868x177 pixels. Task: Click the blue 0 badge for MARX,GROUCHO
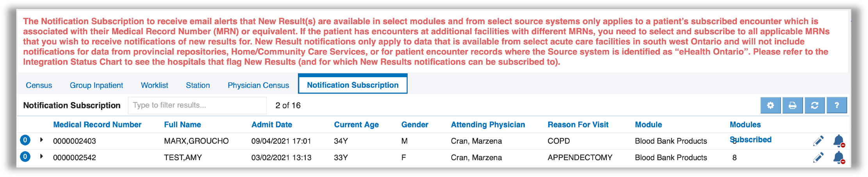(x=25, y=140)
